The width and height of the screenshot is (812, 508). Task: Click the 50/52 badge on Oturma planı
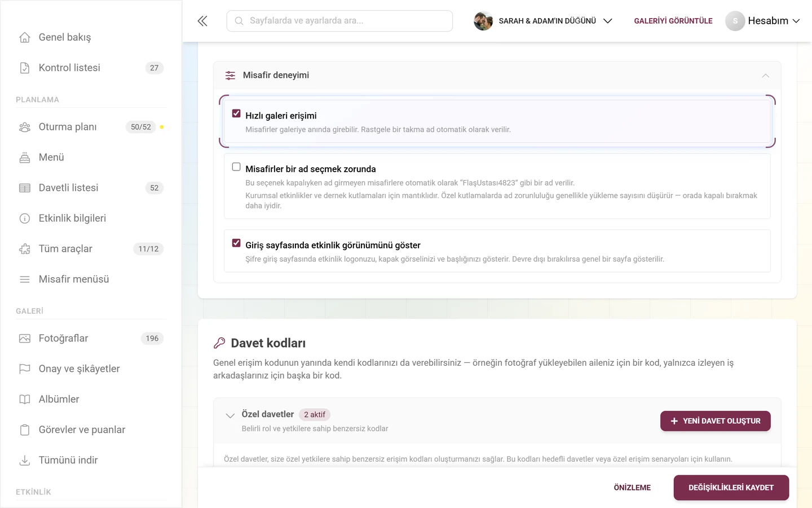[141, 127]
